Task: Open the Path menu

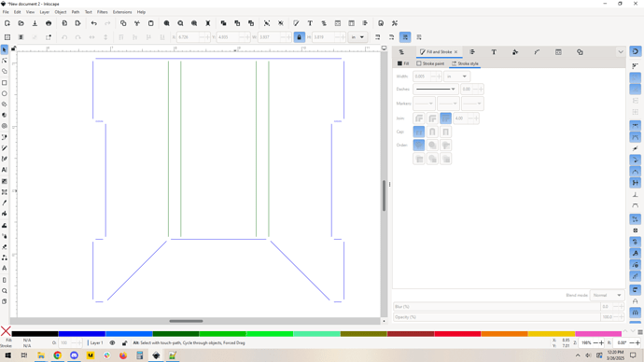Action: [76, 12]
